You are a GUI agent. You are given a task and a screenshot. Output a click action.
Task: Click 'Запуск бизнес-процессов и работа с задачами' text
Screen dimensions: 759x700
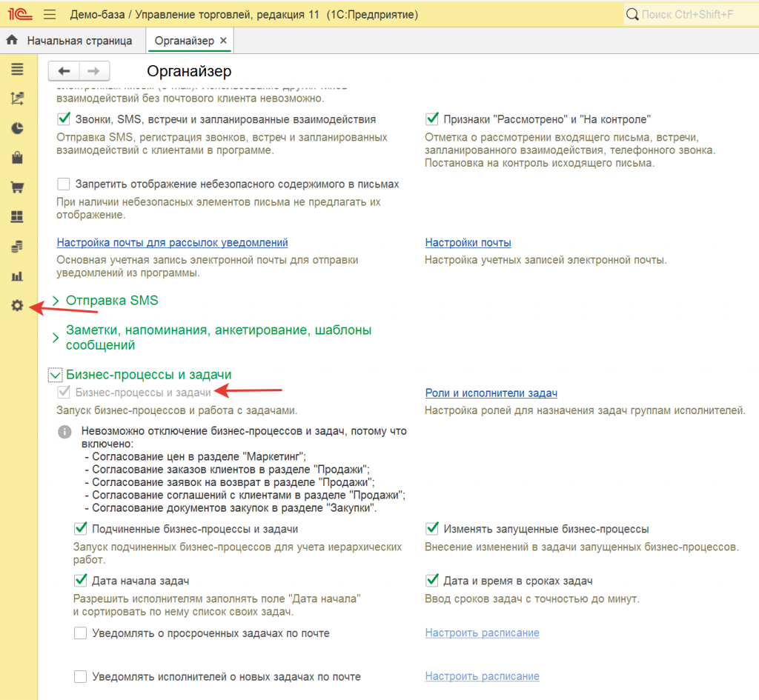(176, 410)
